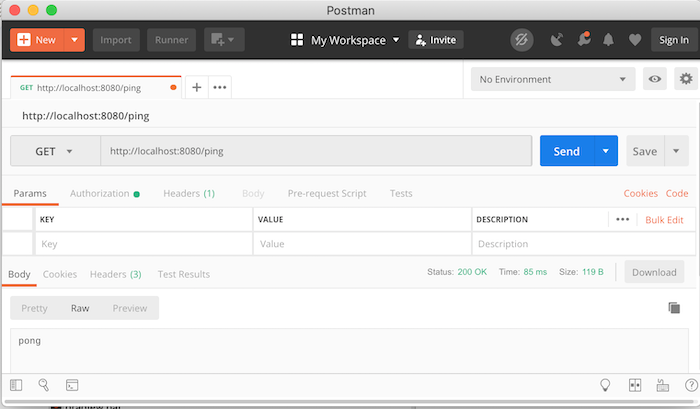Open the Send button dropdown arrow
Viewport: 700px width, 409px height.
605,152
